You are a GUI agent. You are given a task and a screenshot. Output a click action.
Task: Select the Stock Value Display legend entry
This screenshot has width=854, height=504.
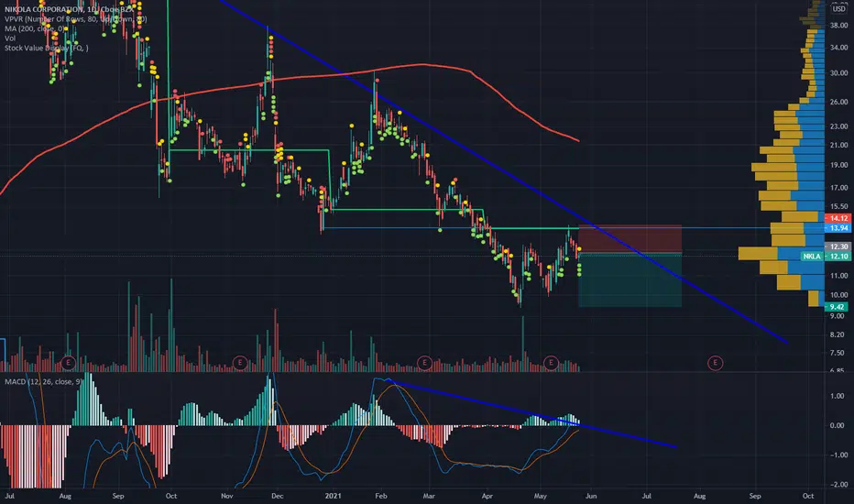click(x=47, y=48)
